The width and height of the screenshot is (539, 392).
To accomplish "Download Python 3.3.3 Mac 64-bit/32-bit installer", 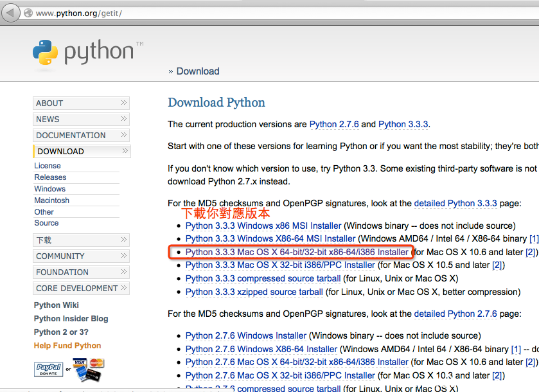I will click(x=297, y=252).
